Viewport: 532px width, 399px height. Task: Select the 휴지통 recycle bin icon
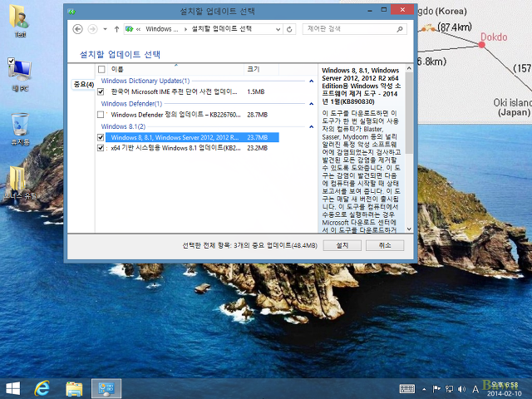20,130
